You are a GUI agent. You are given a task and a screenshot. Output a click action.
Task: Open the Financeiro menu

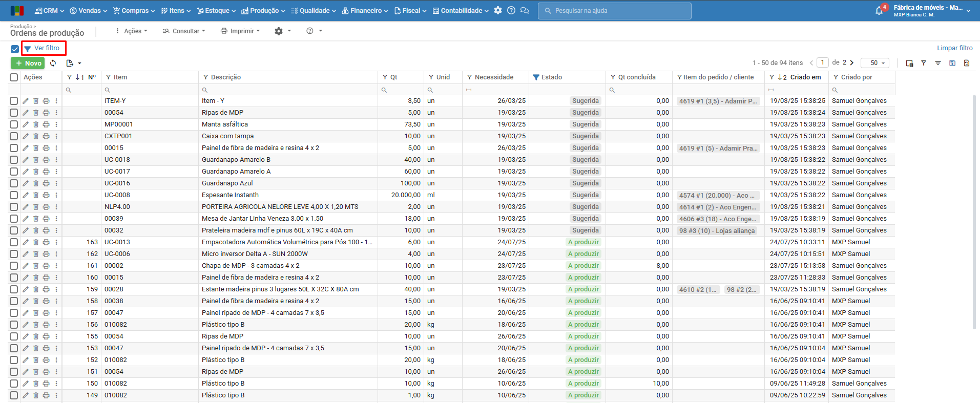click(x=365, y=11)
